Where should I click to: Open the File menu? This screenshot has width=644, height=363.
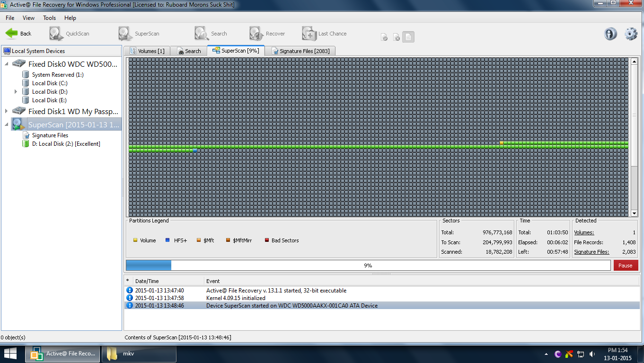10,18
